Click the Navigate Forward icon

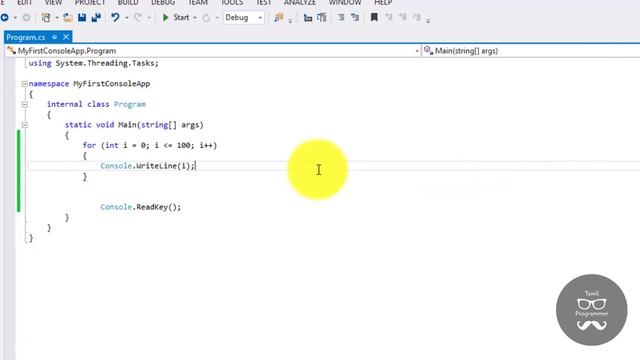tap(26, 18)
